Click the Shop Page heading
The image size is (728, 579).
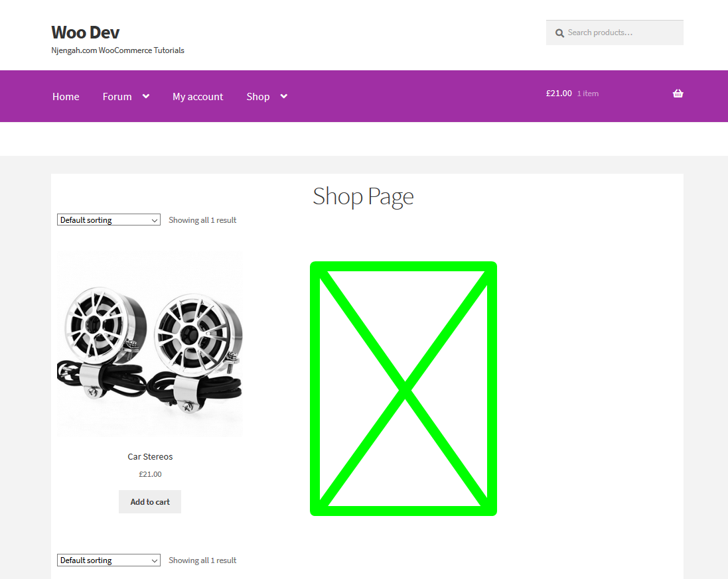coord(364,196)
